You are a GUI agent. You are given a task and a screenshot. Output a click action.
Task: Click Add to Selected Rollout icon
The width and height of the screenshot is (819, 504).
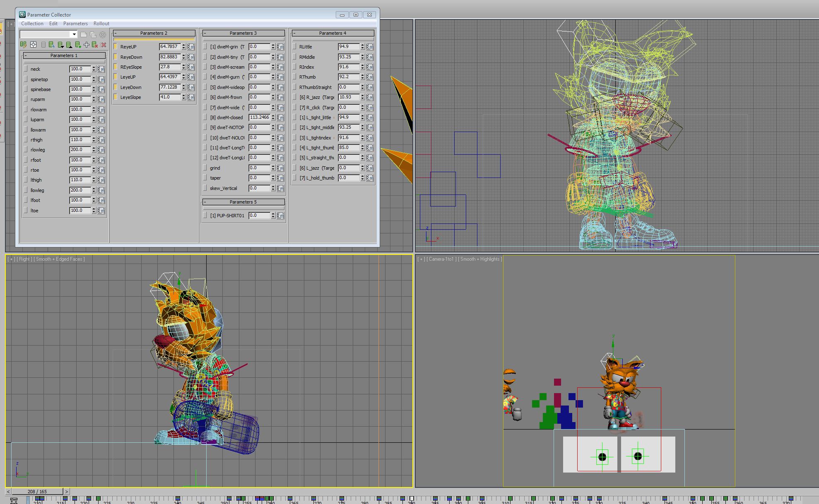click(x=78, y=45)
